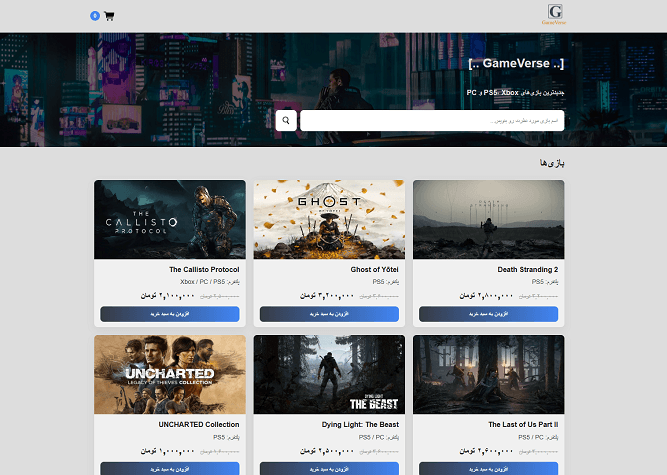Focus the game name search field
The image size is (667, 475).
[432, 120]
